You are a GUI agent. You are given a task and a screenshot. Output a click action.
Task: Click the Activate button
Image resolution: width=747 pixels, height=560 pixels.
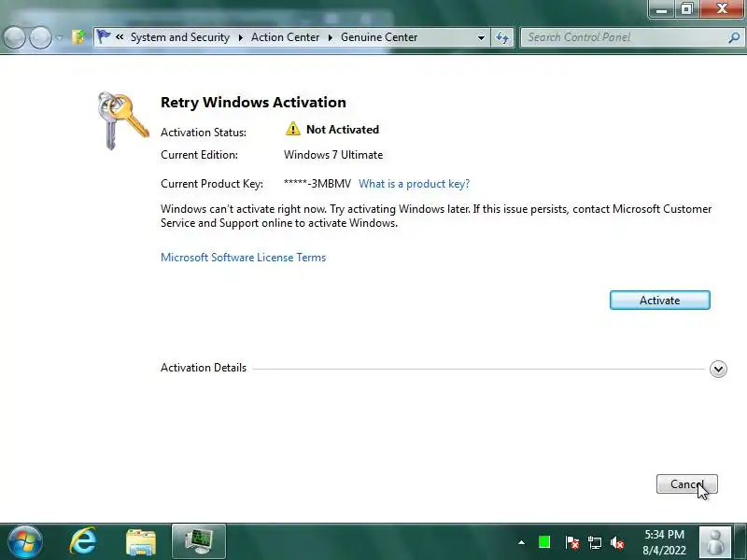[x=660, y=300]
